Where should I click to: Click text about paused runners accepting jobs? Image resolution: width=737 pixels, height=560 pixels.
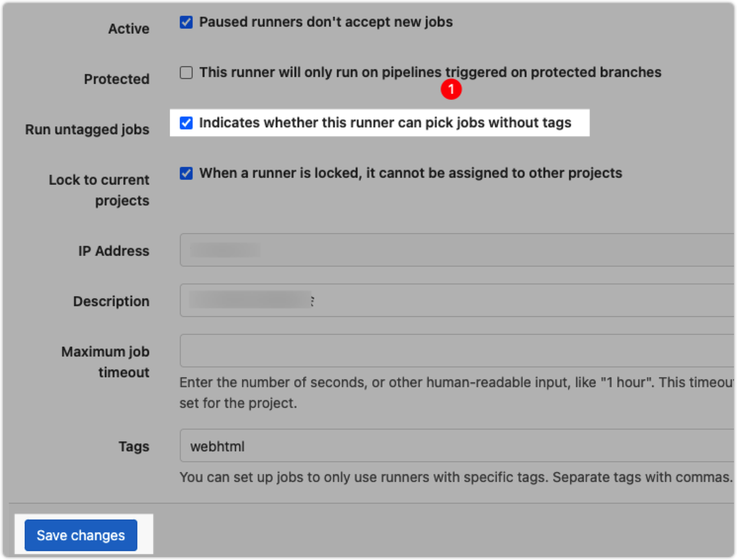pyautogui.click(x=326, y=22)
